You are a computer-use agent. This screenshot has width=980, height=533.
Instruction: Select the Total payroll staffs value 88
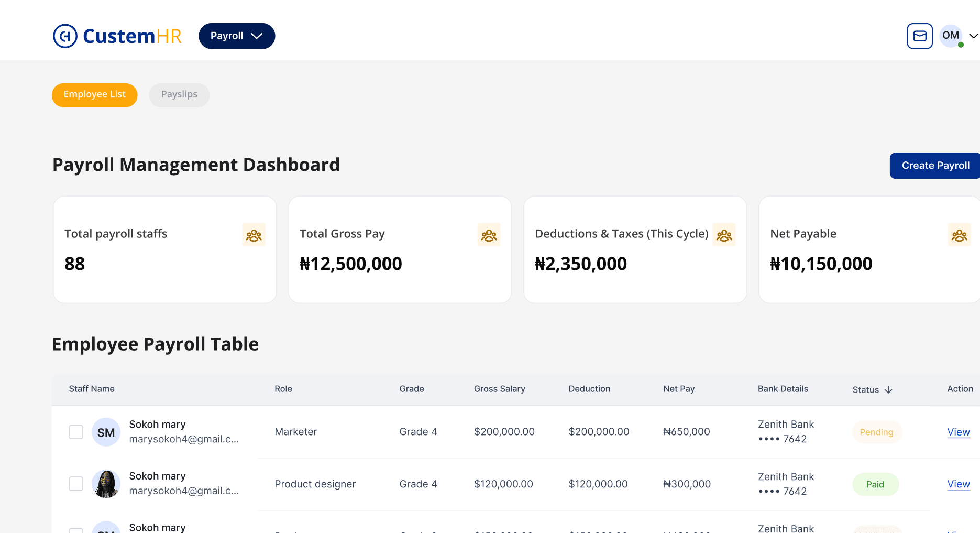[x=75, y=264]
